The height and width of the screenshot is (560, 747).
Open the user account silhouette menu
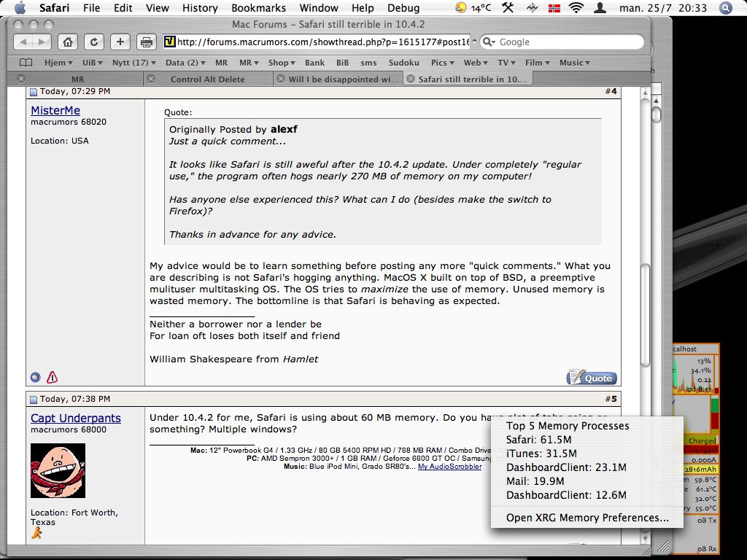[x=600, y=7]
